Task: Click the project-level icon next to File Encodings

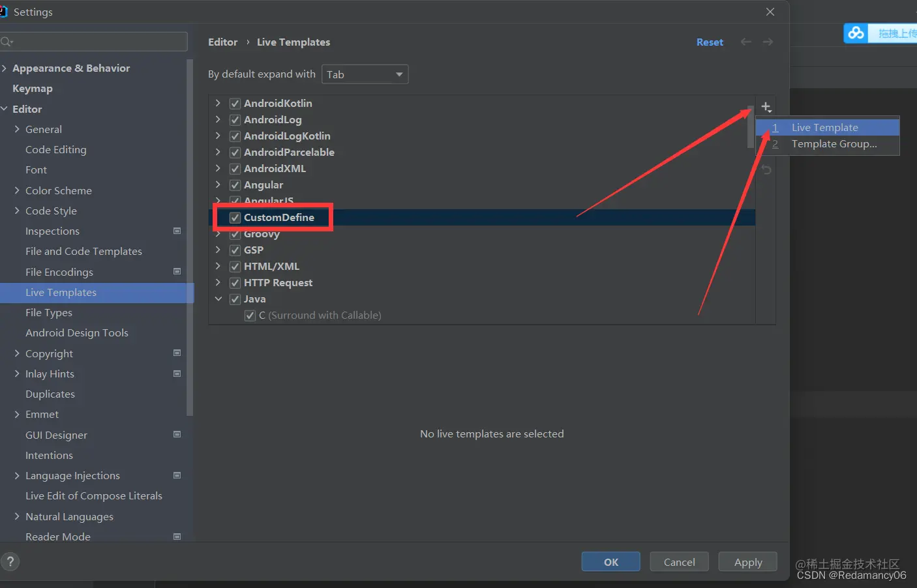Action: 177,272
